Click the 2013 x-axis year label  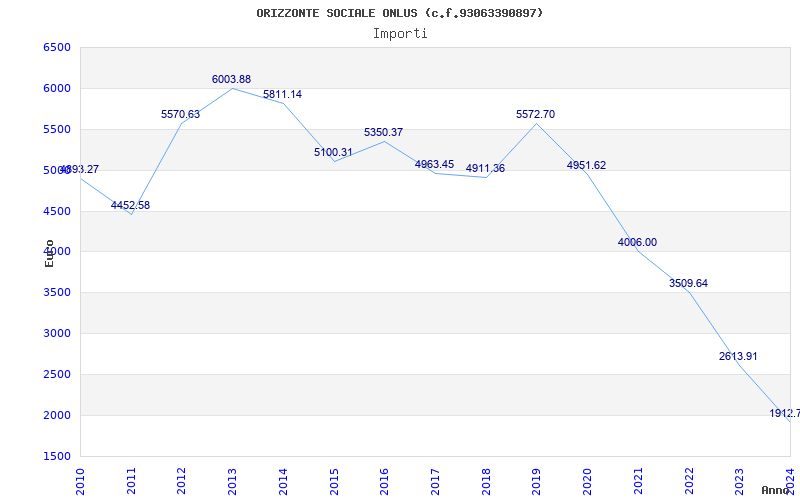(x=232, y=481)
